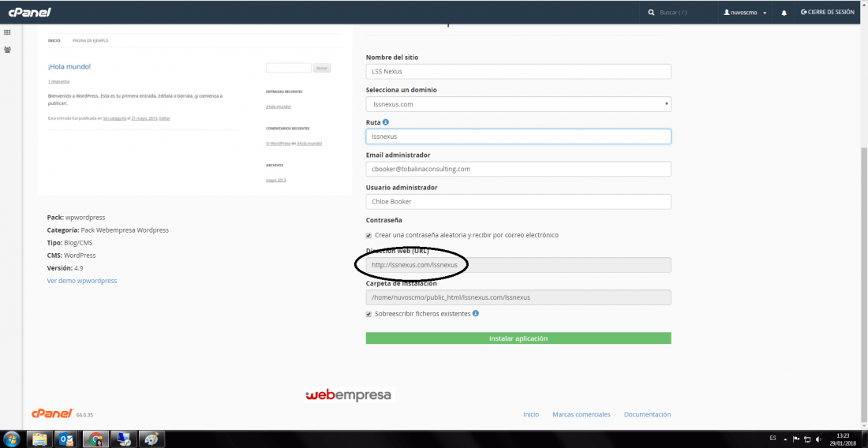Click the Carpeta de instalación field
The image size is (868, 448).
tap(518, 297)
